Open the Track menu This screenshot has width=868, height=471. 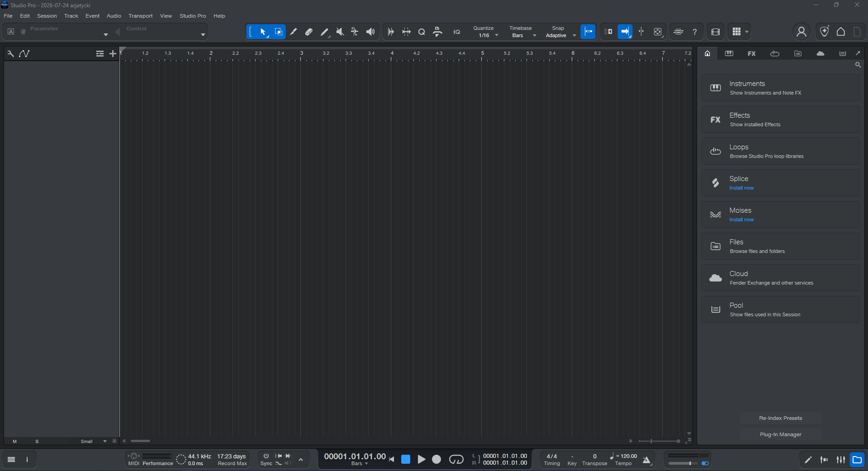pos(71,16)
